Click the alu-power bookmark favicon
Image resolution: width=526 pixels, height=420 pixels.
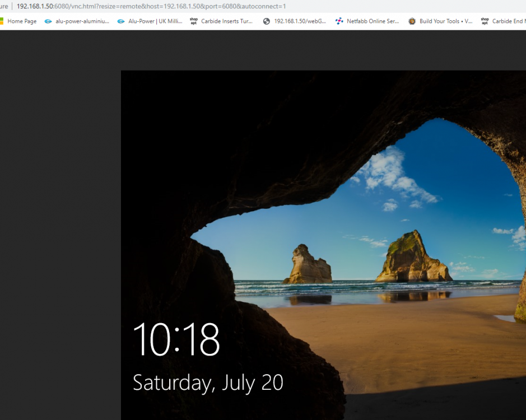[48, 21]
